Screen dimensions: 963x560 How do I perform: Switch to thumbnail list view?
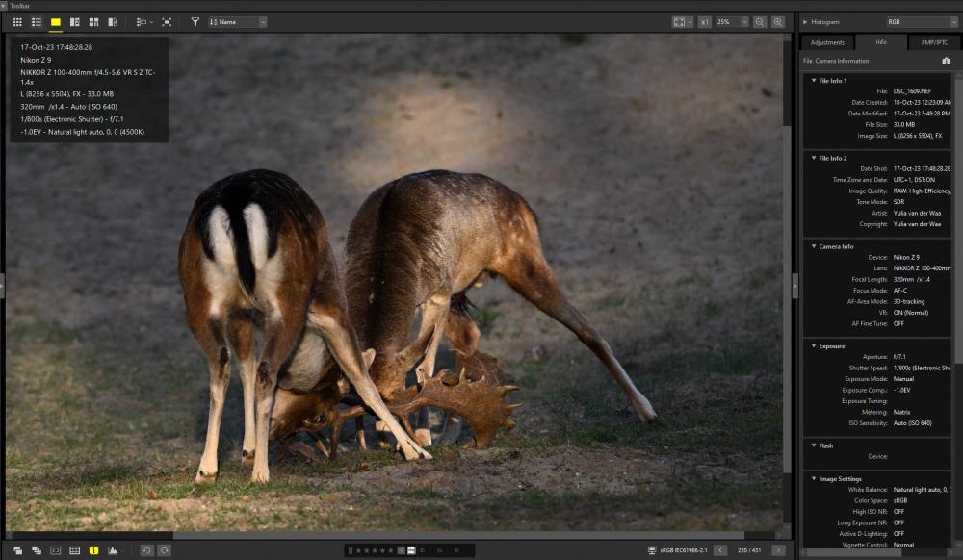click(37, 22)
